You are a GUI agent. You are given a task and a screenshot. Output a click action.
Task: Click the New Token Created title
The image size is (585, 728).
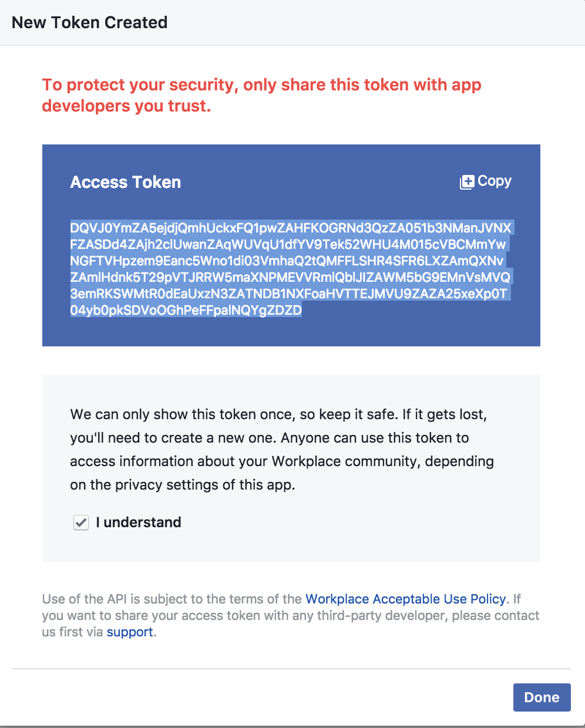click(x=90, y=22)
